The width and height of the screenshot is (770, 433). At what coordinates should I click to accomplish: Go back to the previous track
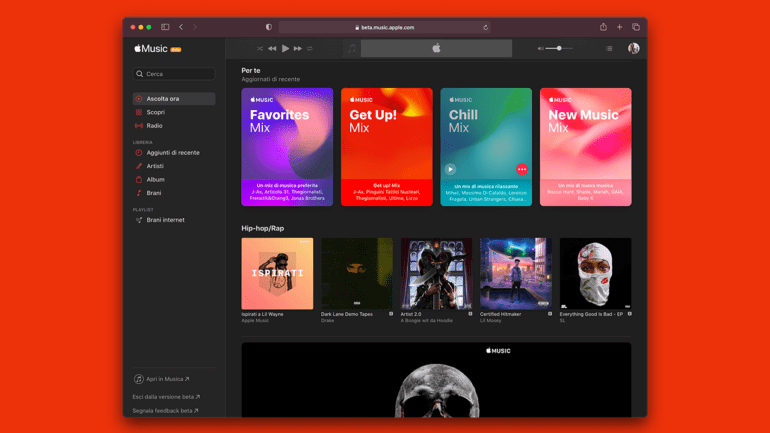point(272,48)
